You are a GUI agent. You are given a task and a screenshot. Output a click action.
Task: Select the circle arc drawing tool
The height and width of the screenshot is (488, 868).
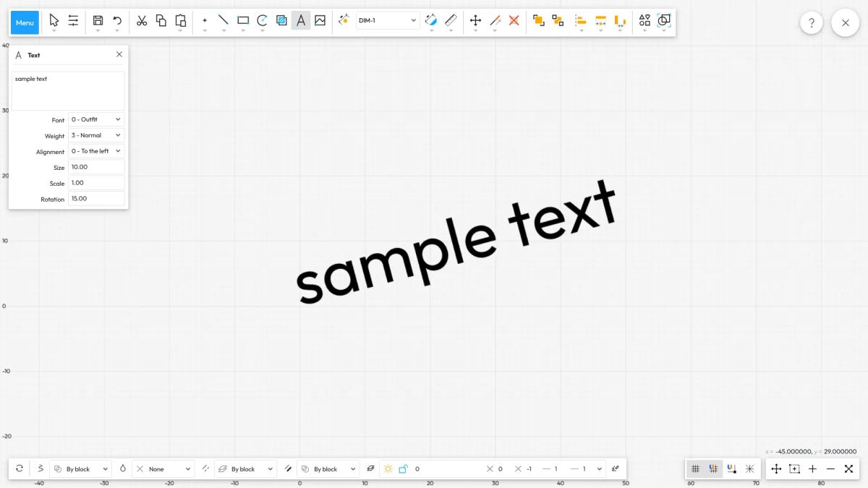coord(263,20)
